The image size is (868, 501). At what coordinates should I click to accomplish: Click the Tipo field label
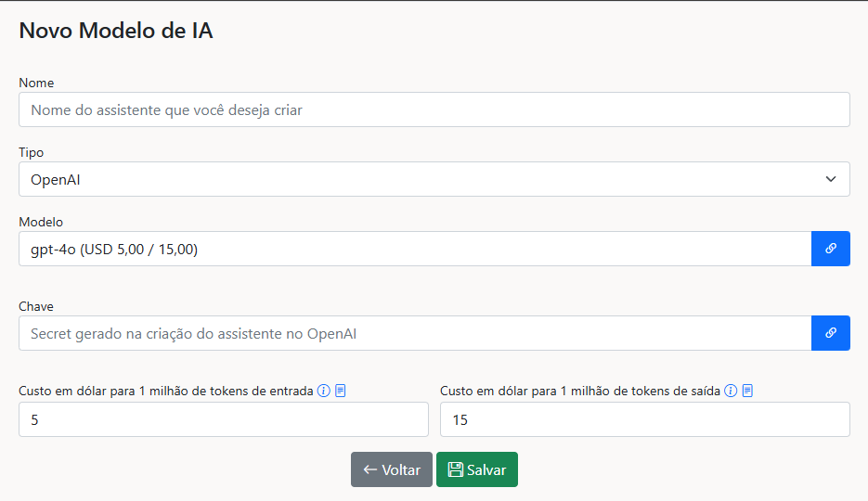click(x=31, y=153)
